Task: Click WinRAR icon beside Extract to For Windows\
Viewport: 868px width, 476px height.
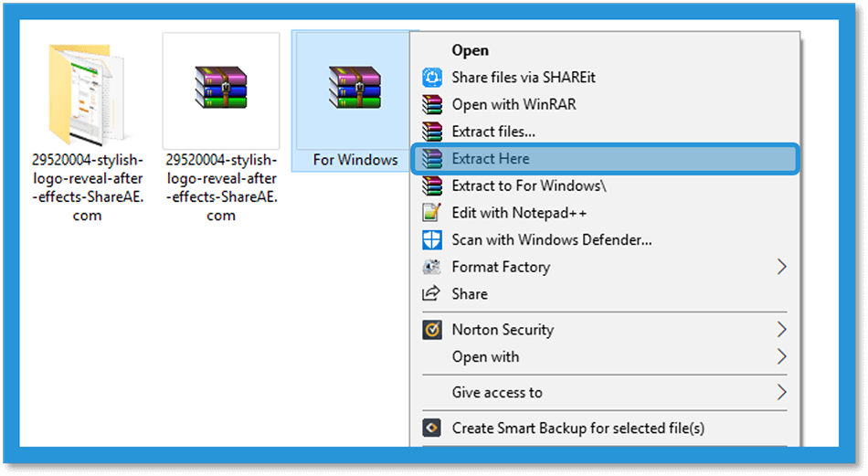Action: coord(432,186)
